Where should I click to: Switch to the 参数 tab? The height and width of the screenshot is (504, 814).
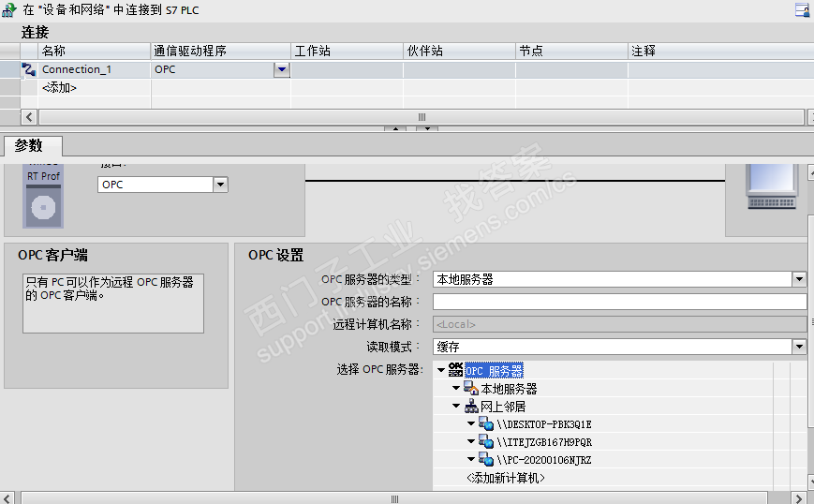pyautogui.click(x=32, y=145)
